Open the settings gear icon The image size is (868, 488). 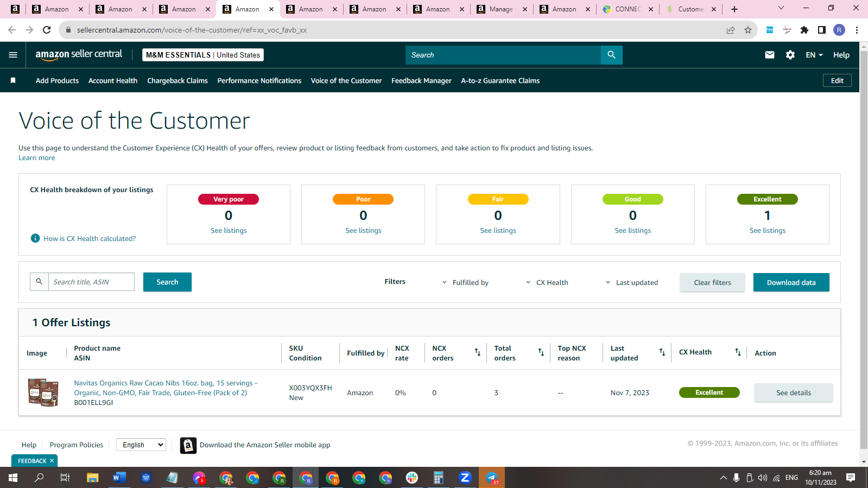point(790,55)
